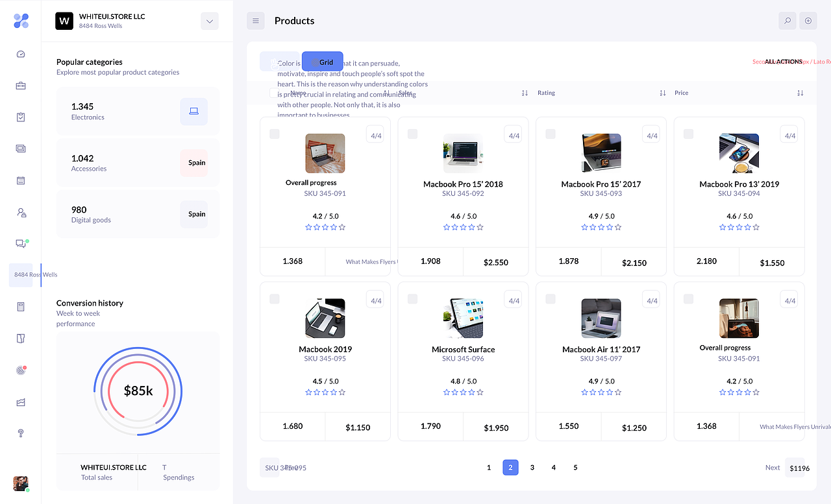
Task: Sort by the Price column arrows
Action: (800, 93)
